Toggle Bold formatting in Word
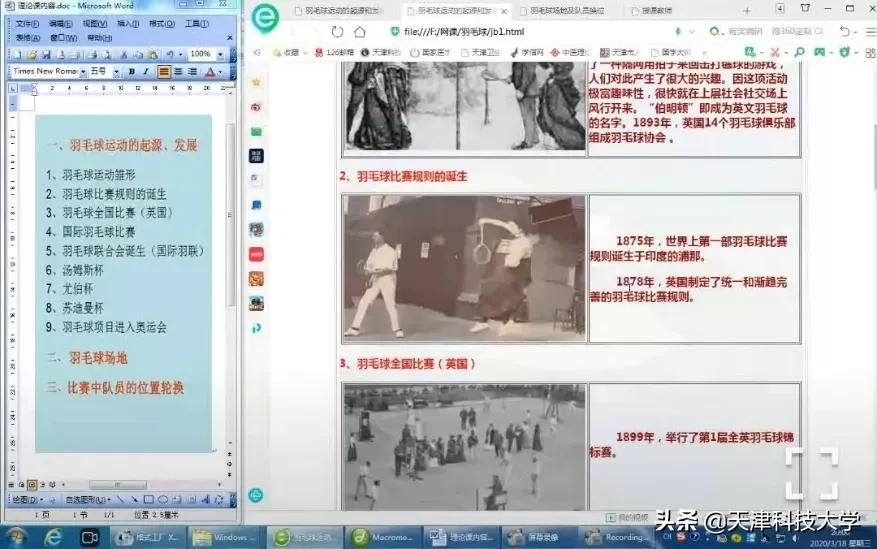This screenshot has width=877, height=549. 131,72
